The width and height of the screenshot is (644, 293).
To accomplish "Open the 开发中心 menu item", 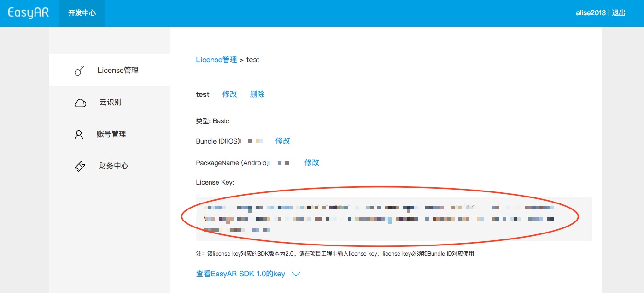I will [x=82, y=13].
